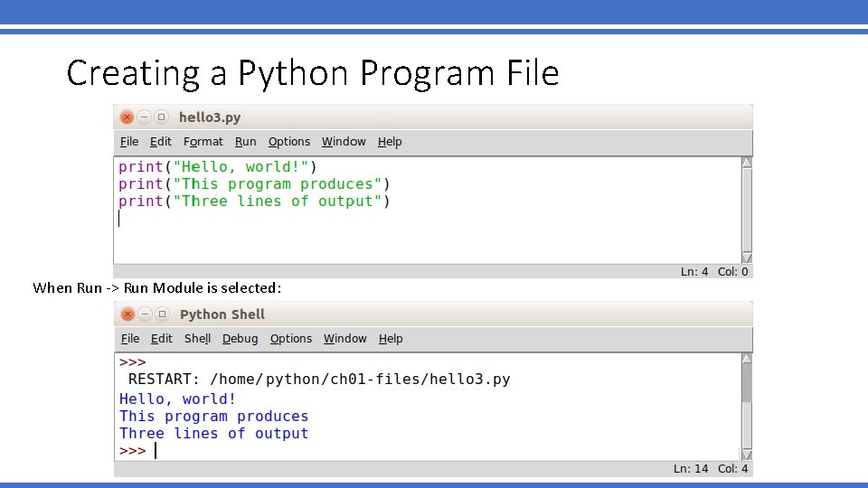
Task: Maximize the hello3.py editor window
Action: (161, 117)
